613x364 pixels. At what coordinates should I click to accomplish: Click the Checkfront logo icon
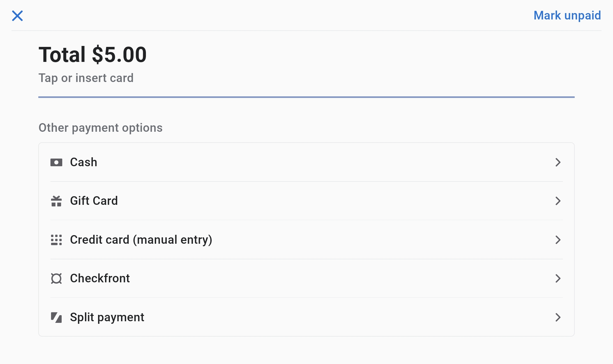point(56,279)
